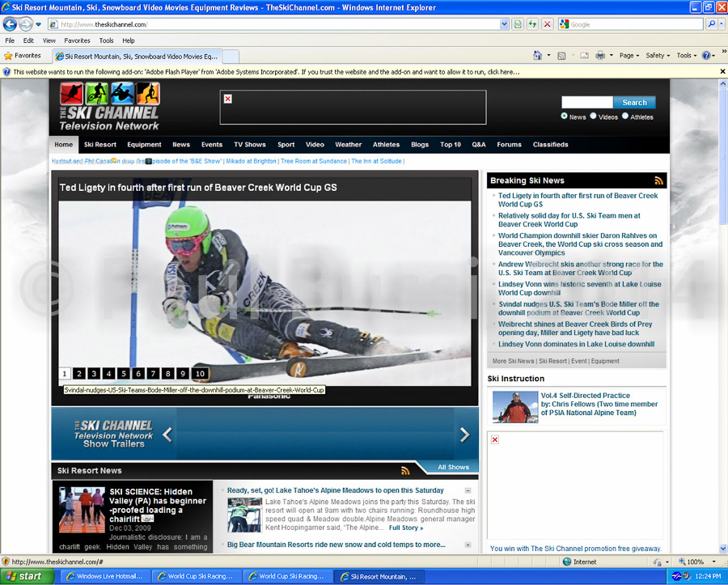Select slide 3 in the slideshow
Screen dimensions: 728x585
coord(95,373)
